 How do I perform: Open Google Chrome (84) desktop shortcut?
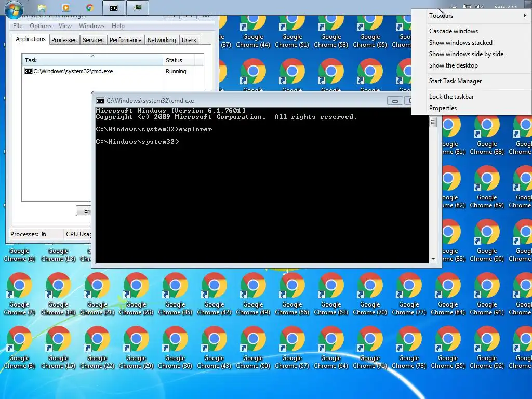coord(448,294)
